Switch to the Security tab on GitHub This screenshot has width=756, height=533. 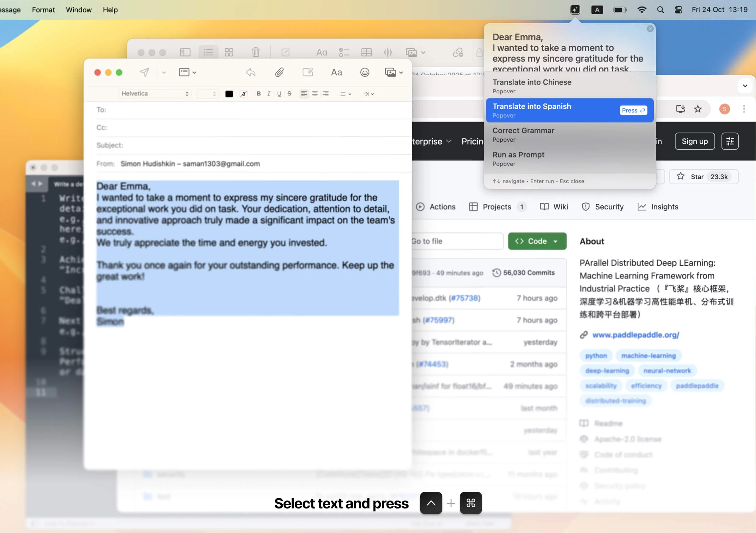[x=609, y=206]
